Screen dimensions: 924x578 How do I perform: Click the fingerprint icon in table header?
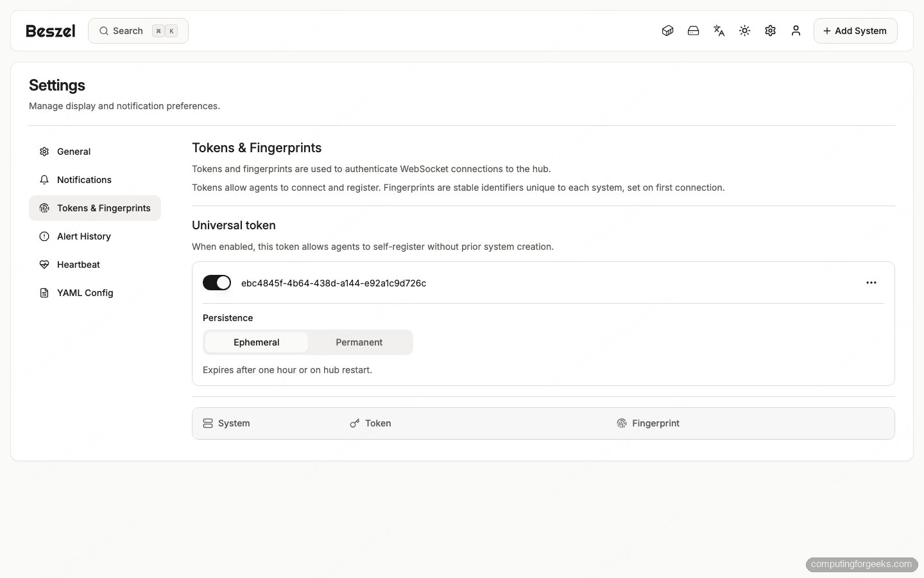621,423
